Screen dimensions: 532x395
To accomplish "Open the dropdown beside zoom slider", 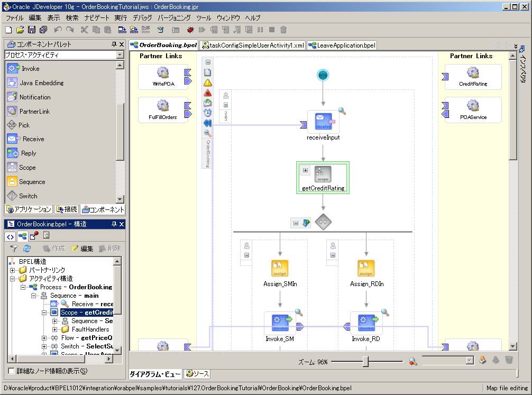I will point(470,361).
